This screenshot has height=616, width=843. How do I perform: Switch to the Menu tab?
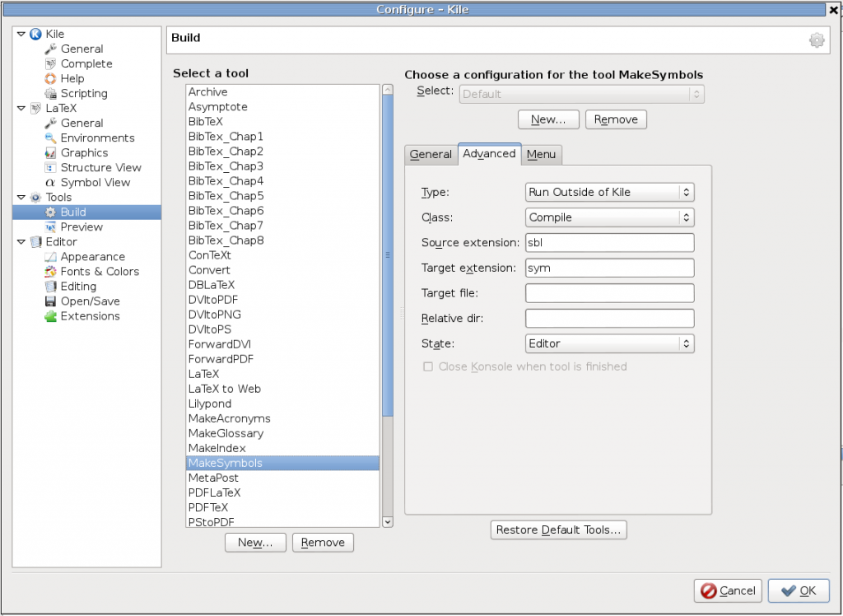[542, 155]
